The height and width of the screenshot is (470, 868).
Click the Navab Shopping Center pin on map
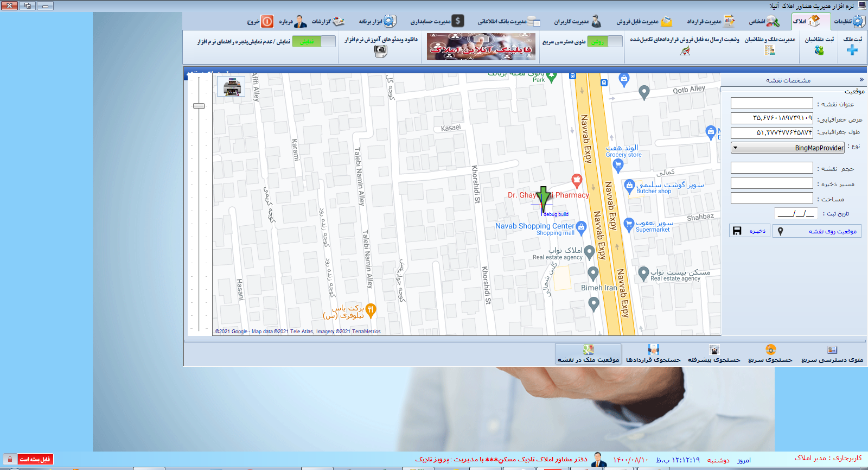tap(582, 228)
